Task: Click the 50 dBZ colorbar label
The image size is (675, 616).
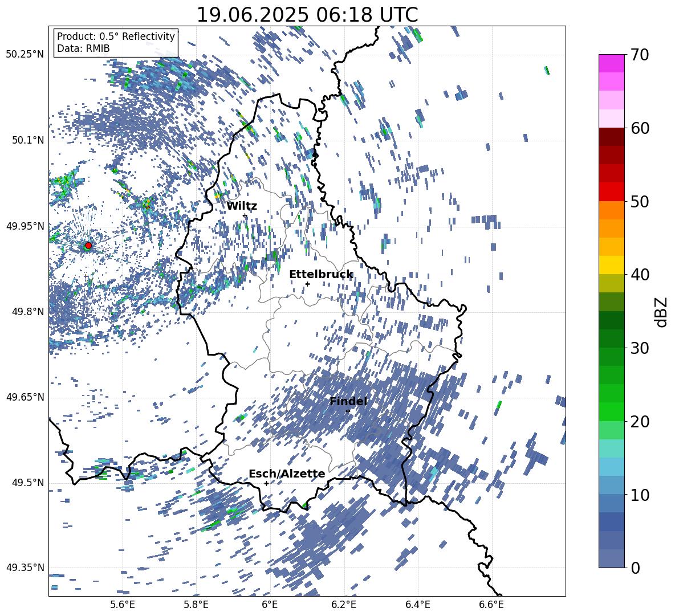Action: 639,201
